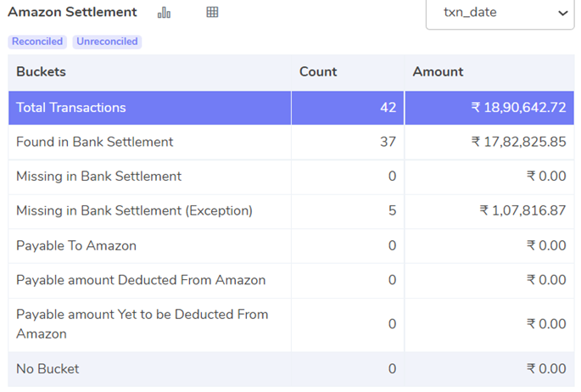
Task: Toggle the Reconciled filter tag
Action: pyautogui.click(x=37, y=42)
